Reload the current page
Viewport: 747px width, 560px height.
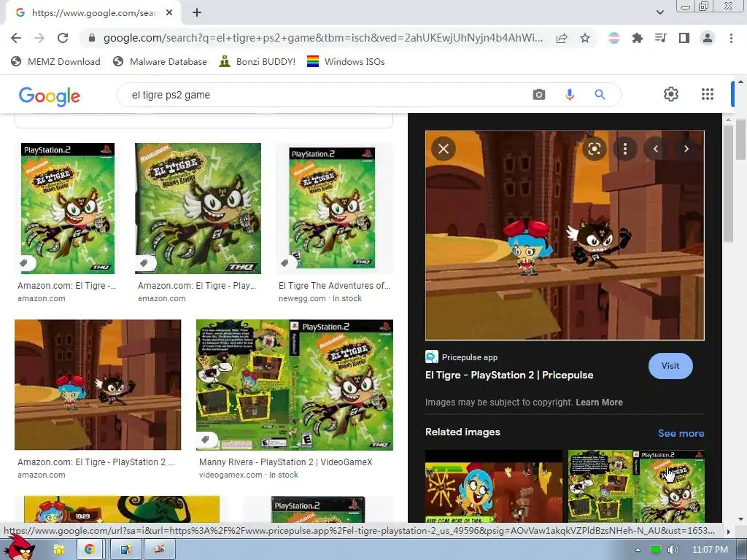tap(63, 38)
